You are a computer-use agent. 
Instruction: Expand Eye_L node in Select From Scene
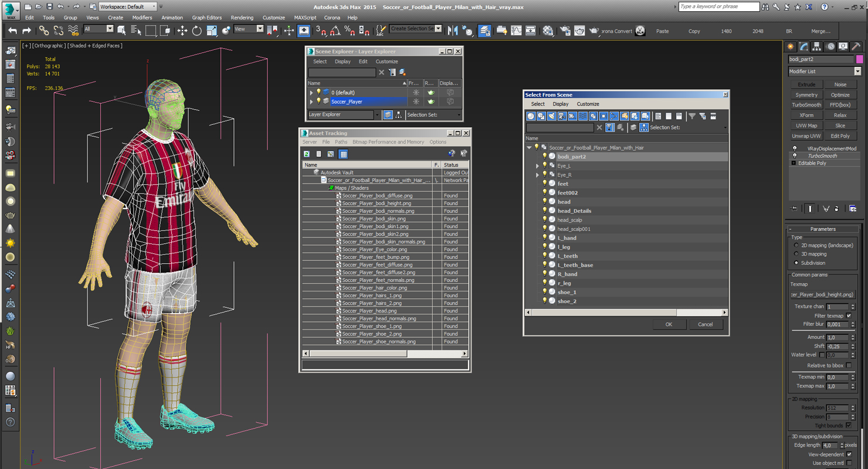(x=537, y=166)
